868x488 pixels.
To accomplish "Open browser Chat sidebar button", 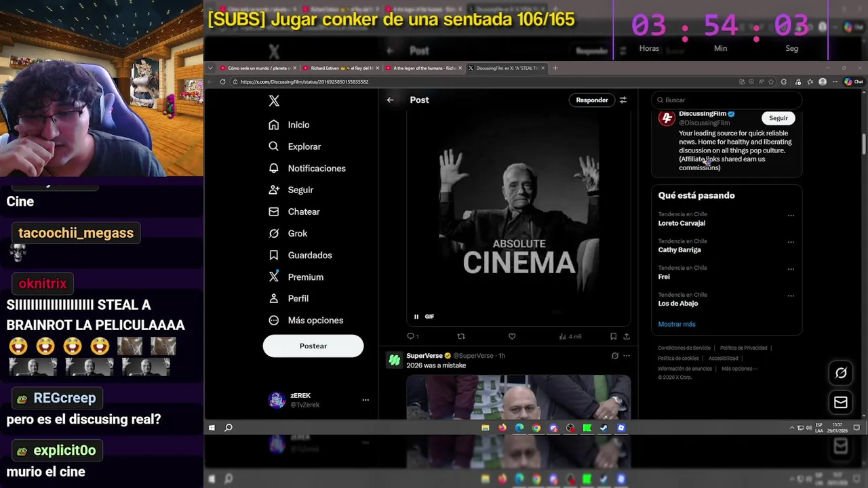I will point(854,82).
